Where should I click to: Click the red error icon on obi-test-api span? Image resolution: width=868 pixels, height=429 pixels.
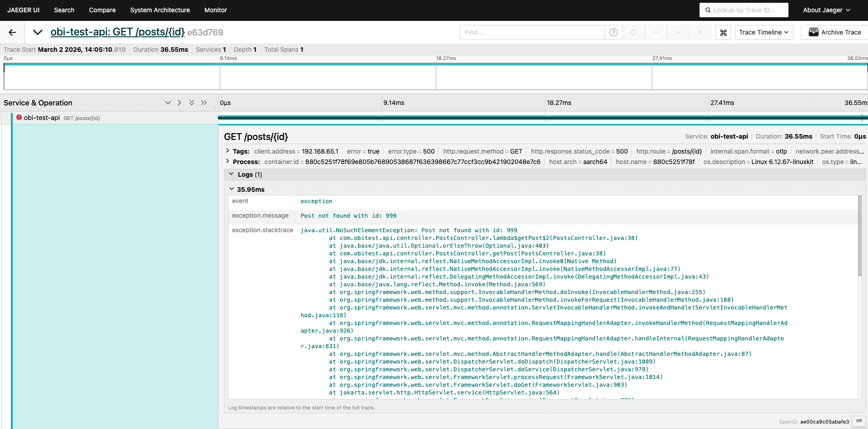click(19, 117)
